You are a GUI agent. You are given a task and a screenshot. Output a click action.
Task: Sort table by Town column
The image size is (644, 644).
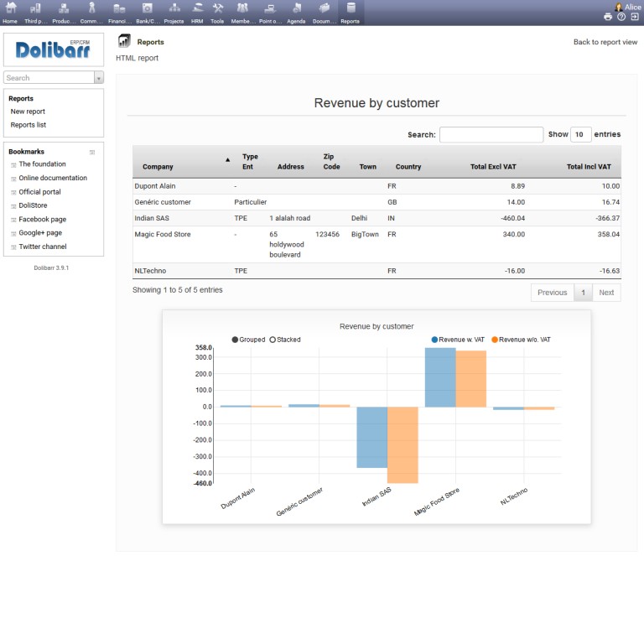pos(367,167)
